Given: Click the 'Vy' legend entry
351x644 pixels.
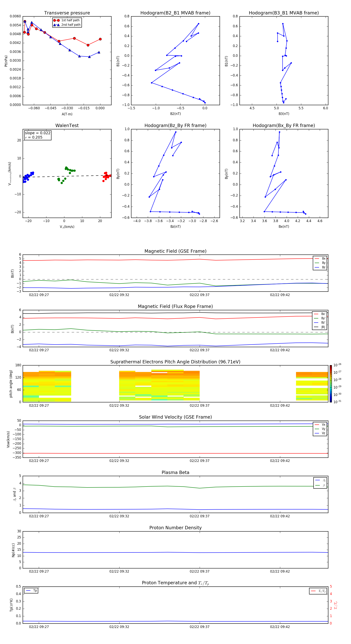Looking at the screenshot, I should [x=320, y=429].
